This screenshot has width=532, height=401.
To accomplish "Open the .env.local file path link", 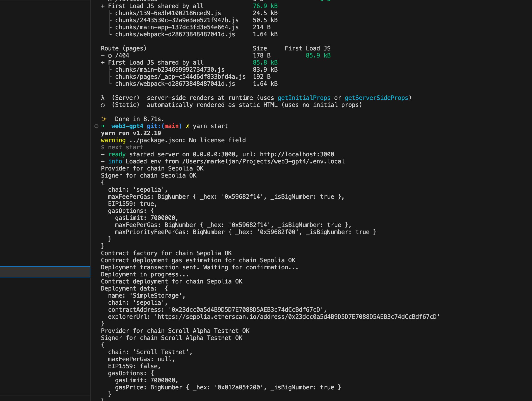I will (263, 161).
